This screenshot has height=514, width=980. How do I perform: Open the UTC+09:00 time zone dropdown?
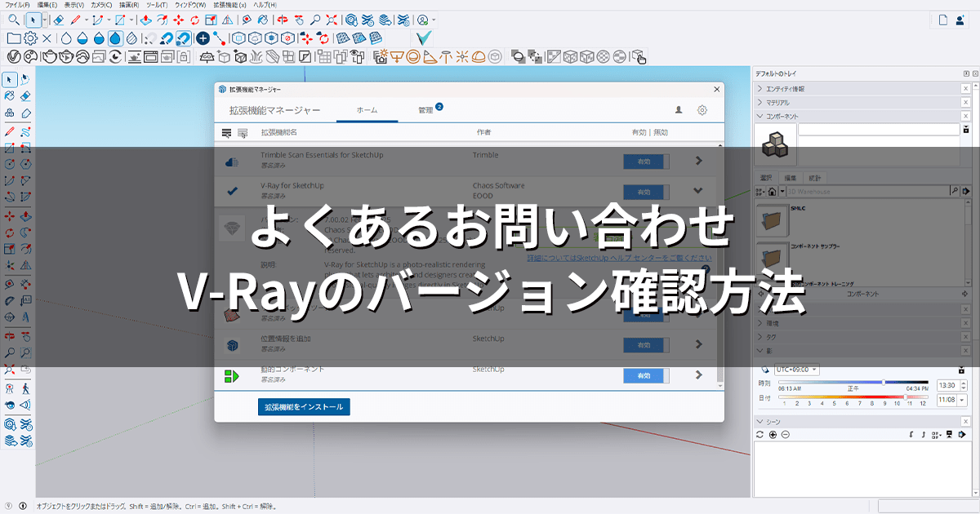(x=796, y=370)
